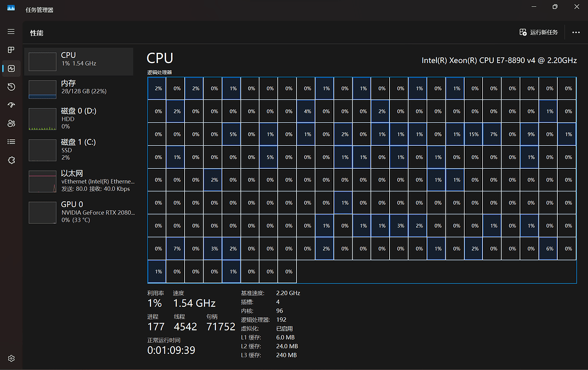The height and width of the screenshot is (370, 588).
Task: Click the logical processors value 192
Action: [x=281, y=320]
